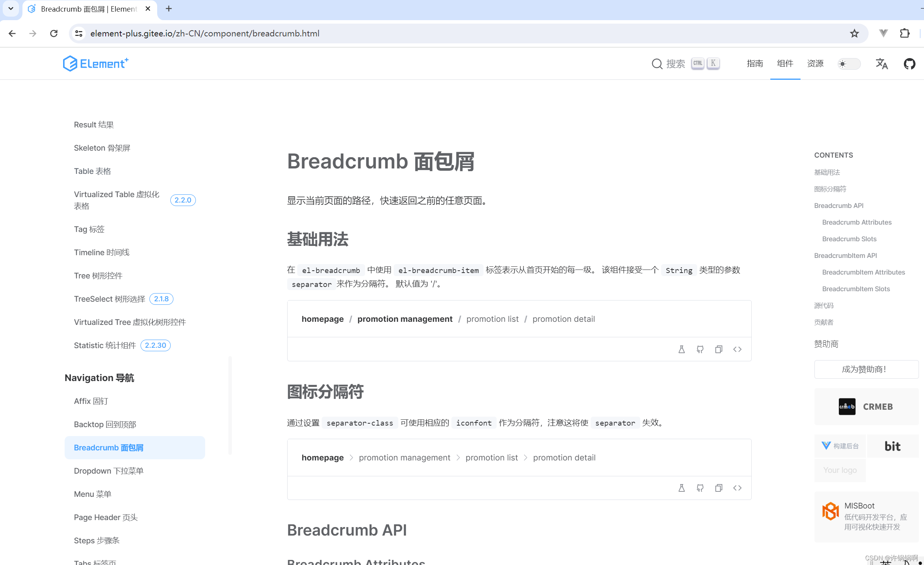
Task: Open Virtualized Table 虚拟化表格 page
Action: coord(117,200)
